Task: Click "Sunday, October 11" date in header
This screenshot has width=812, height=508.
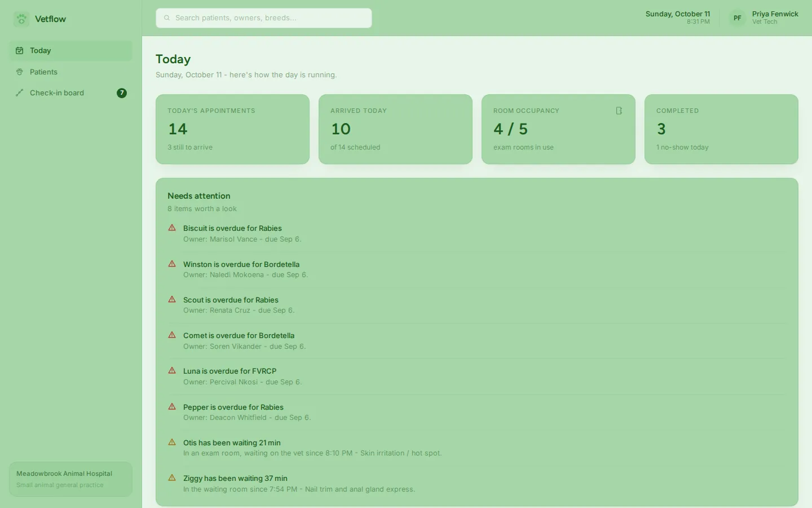Action: tap(678, 14)
